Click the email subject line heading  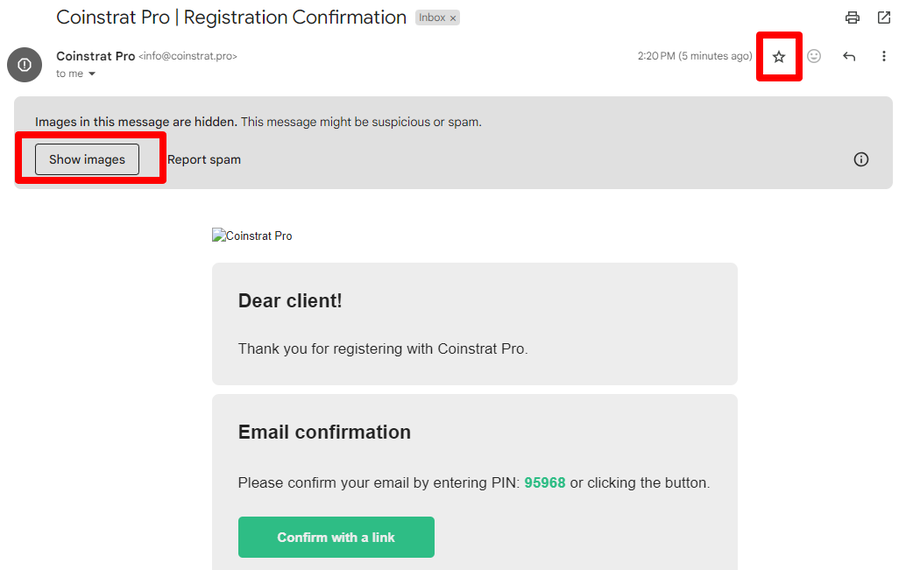pos(231,18)
